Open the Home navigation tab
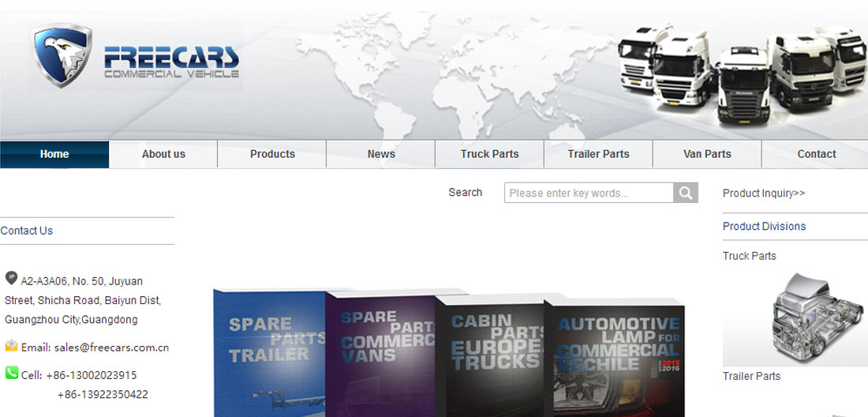 54,154
